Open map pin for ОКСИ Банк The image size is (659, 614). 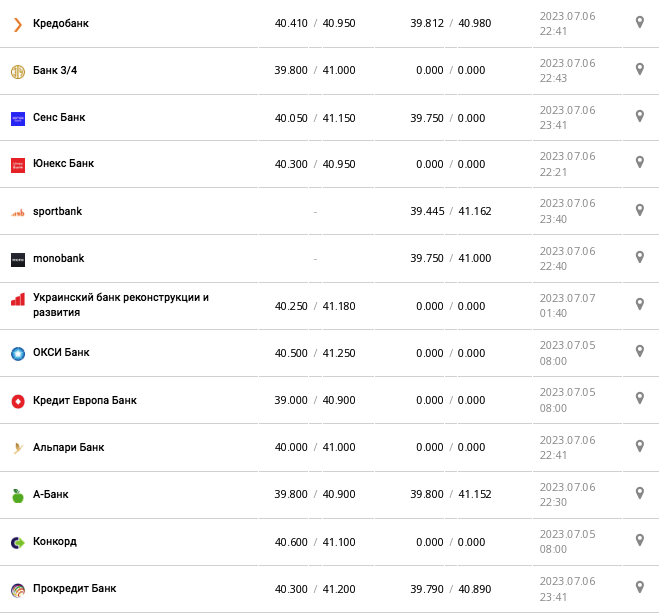pyautogui.click(x=640, y=351)
